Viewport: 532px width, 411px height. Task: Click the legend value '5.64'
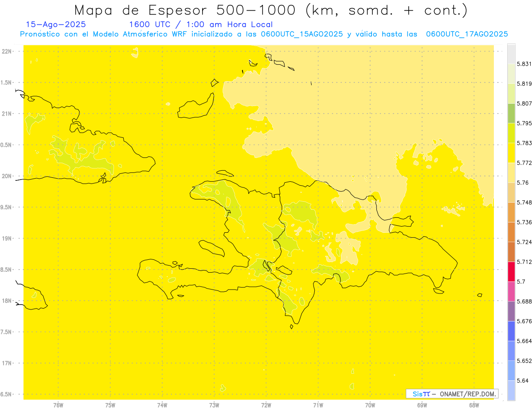tap(523, 381)
